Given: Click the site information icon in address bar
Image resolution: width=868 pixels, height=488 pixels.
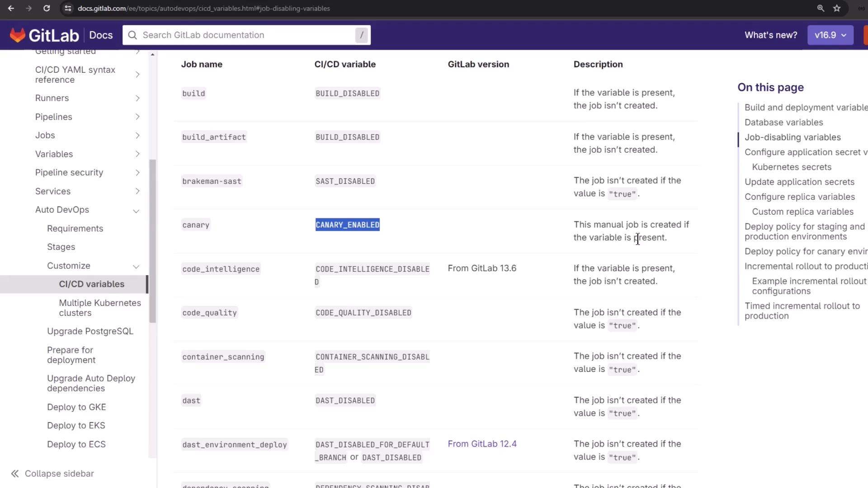Looking at the screenshot, I should tap(68, 8).
